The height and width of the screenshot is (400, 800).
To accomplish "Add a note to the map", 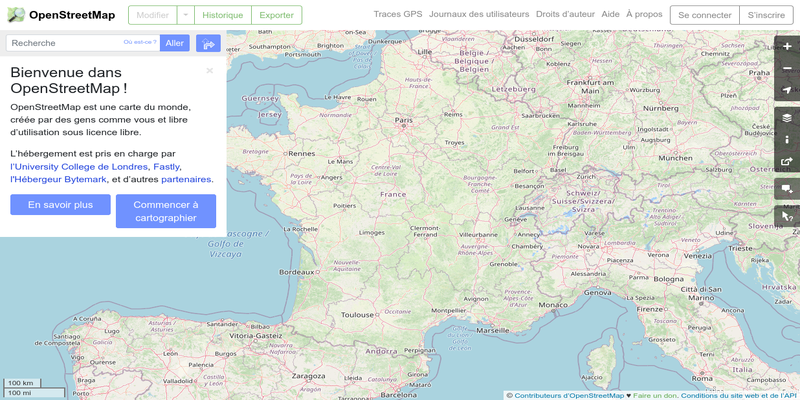I will coord(787,189).
